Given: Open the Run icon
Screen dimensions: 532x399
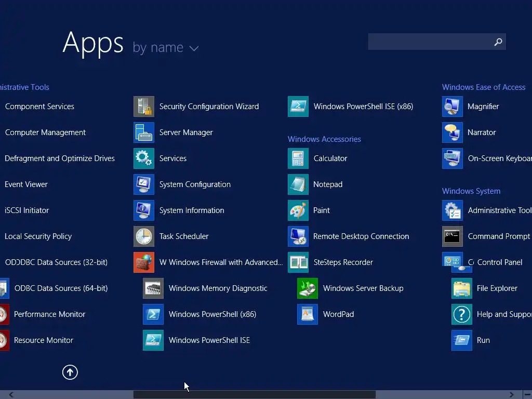Looking at the screenshot, I should [x=462, y=340].
